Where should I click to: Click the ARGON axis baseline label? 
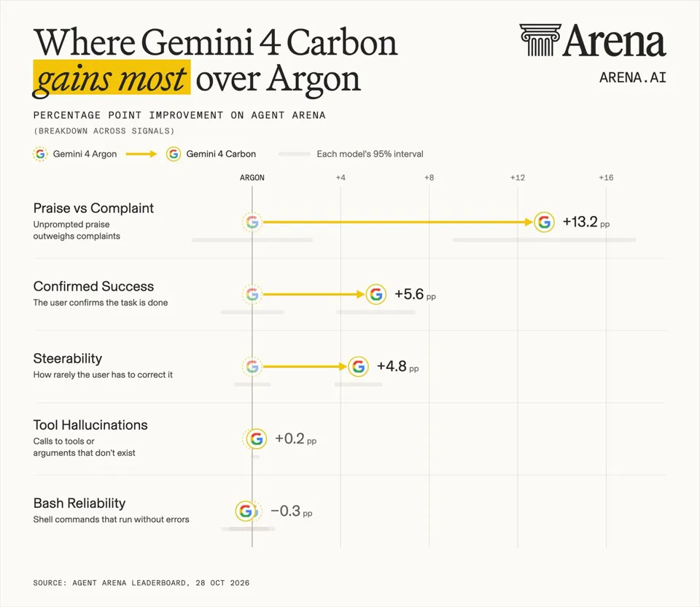point(252,178)
